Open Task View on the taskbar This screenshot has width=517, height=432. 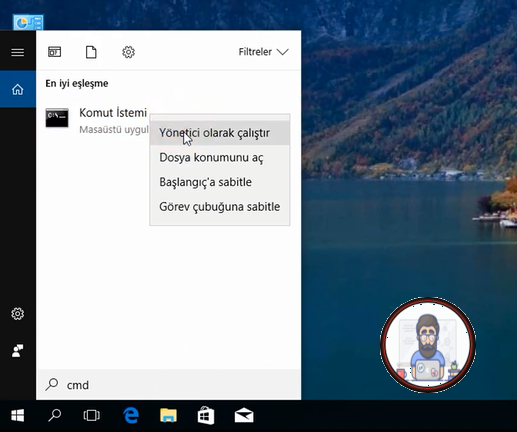tap(91, 416)
